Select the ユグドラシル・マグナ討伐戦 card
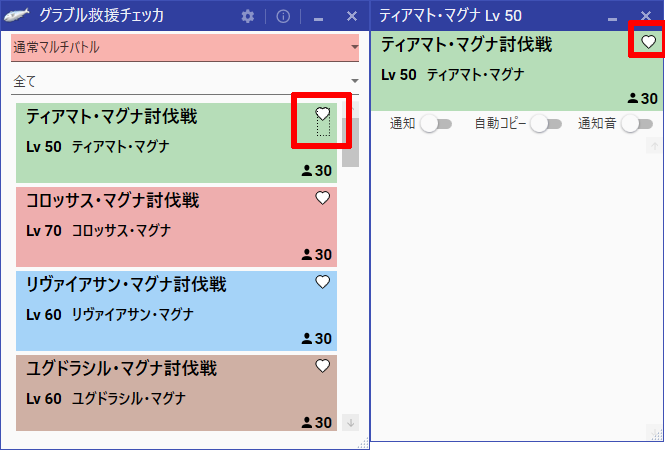The width and height of the screenshot is (665, 450). [176, 393]
